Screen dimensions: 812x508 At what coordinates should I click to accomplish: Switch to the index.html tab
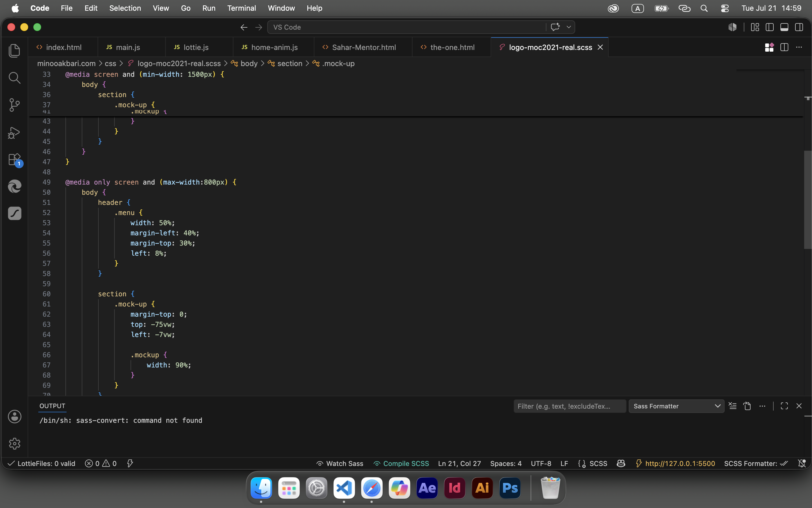63,47
